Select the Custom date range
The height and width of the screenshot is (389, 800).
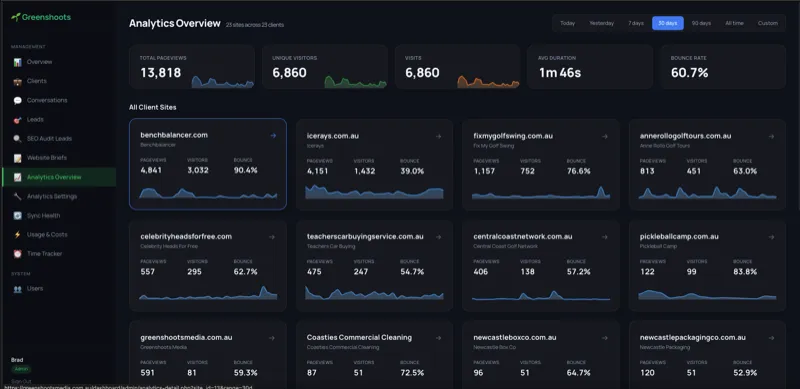768,23
